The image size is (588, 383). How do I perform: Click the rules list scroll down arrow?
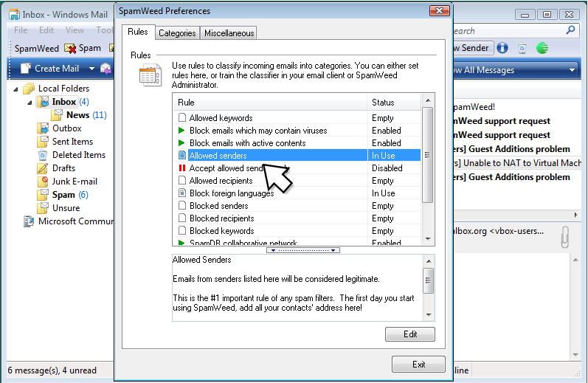coord(427,239)
